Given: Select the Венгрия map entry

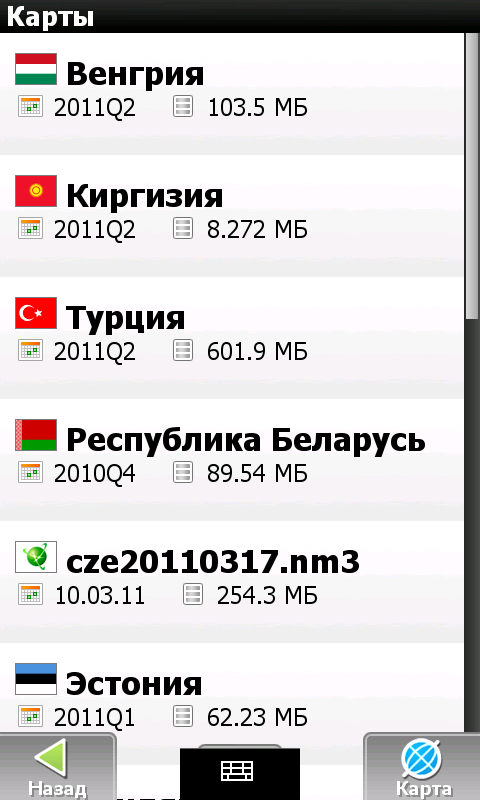Looking at the screenshot, I should (x=232, y=93).
